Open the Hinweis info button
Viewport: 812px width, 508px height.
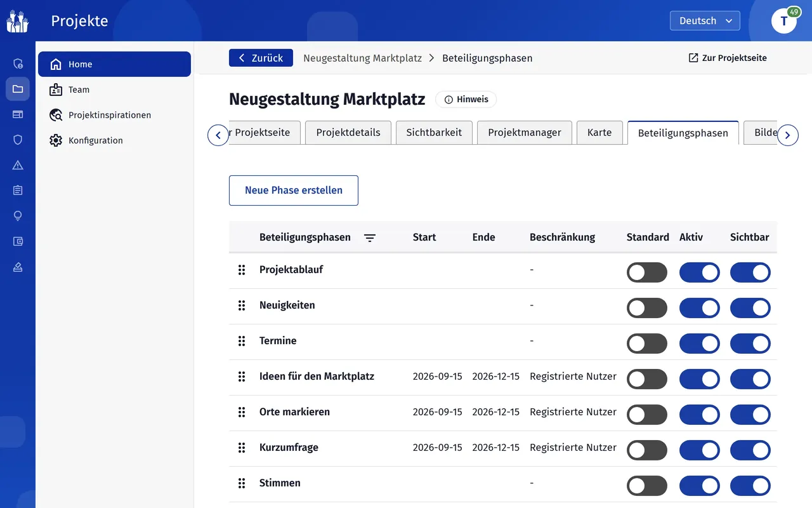[466, 100]
